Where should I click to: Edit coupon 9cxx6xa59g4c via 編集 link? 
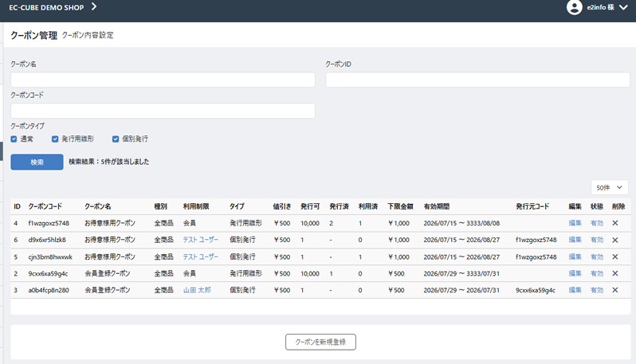pyautogui.click(x=575, y=274)
